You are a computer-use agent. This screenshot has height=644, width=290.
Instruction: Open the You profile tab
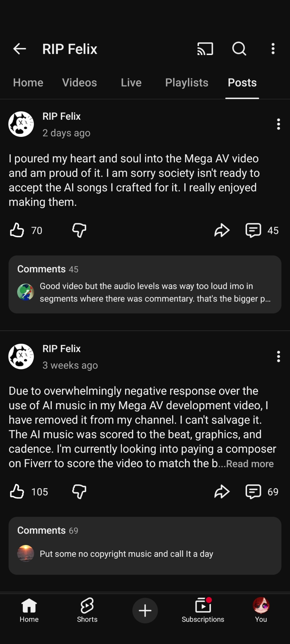[261, 610]
